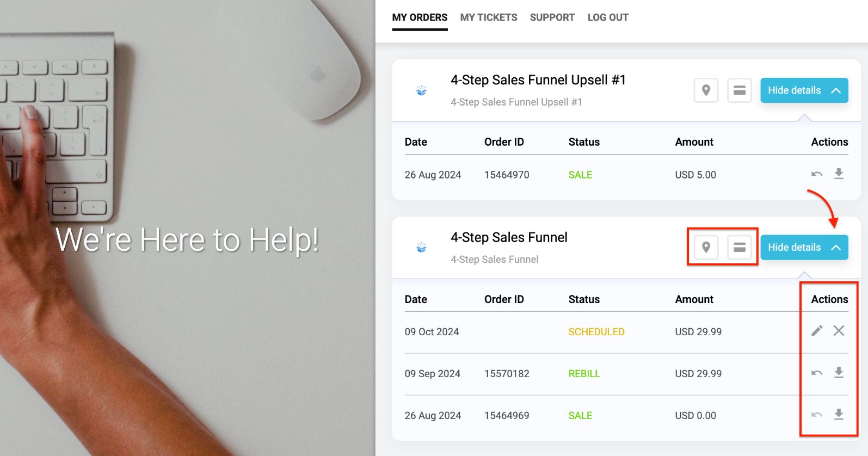Open the Support tab
This screenshot has height=456, width=868.
552,17
